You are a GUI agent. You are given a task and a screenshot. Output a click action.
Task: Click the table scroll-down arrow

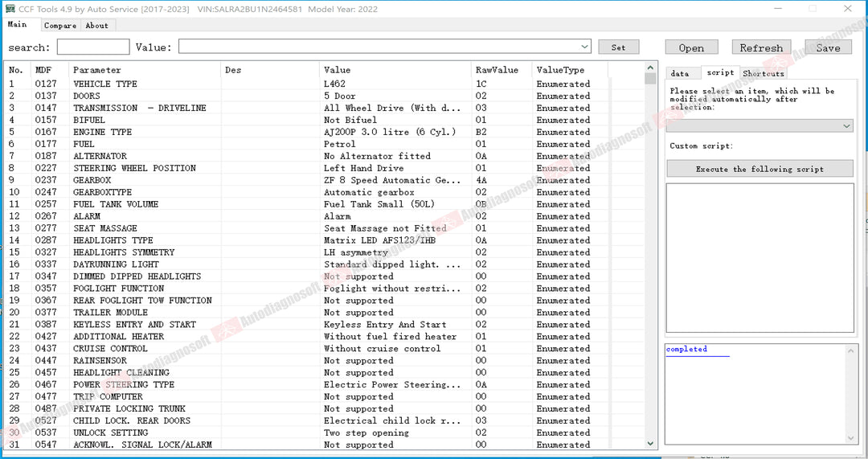(x=650, y=444)
